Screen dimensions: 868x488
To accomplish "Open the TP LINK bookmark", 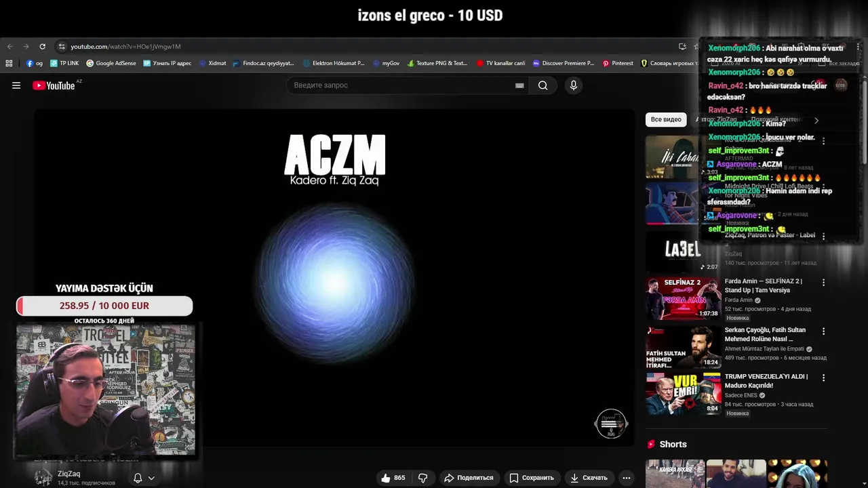I will point(64,63).
